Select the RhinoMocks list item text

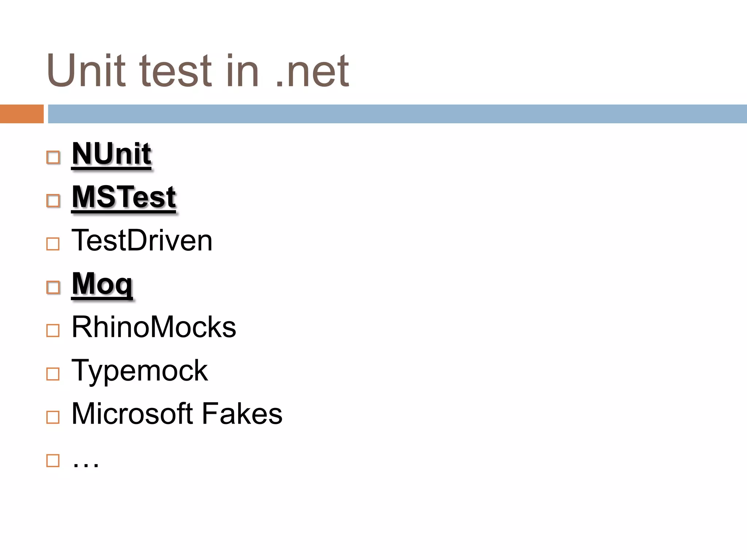click(154, 327)
